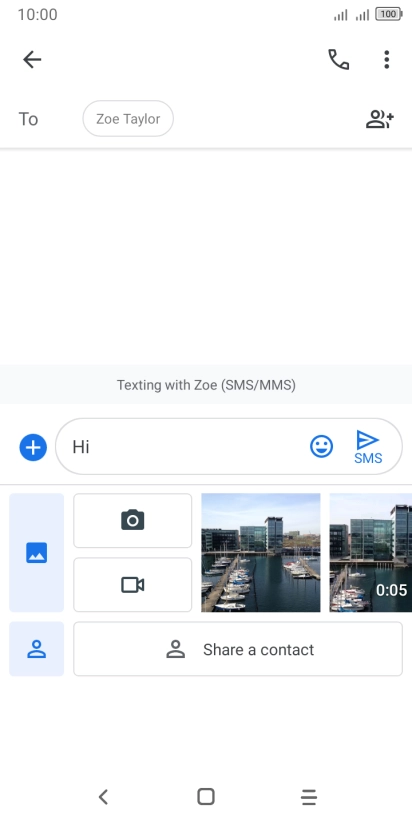Send the message via SMS
The height and width of the screenshot is (824, 412).
368,447
